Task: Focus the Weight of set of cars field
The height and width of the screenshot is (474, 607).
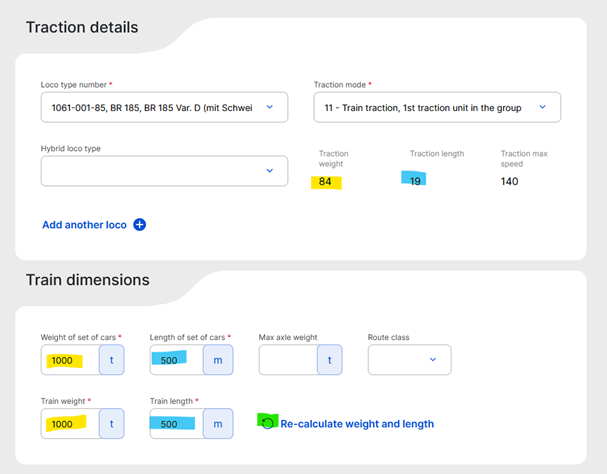Action: tap(70, 360)
